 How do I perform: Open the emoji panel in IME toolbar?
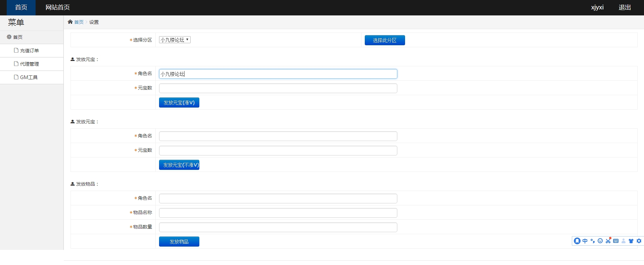point(600,241)
